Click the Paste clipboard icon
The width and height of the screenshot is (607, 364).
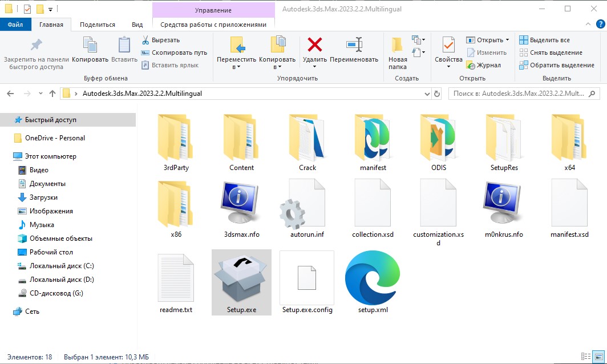(x=124, y=45)
